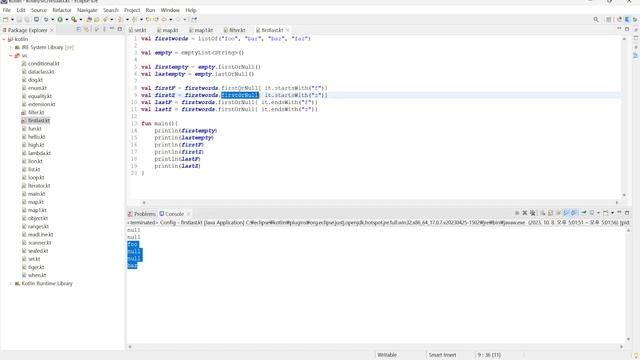Click the green Run toolbar button
Image resolution: width=640 pixels, height=360 pixels.
(60, 20)
